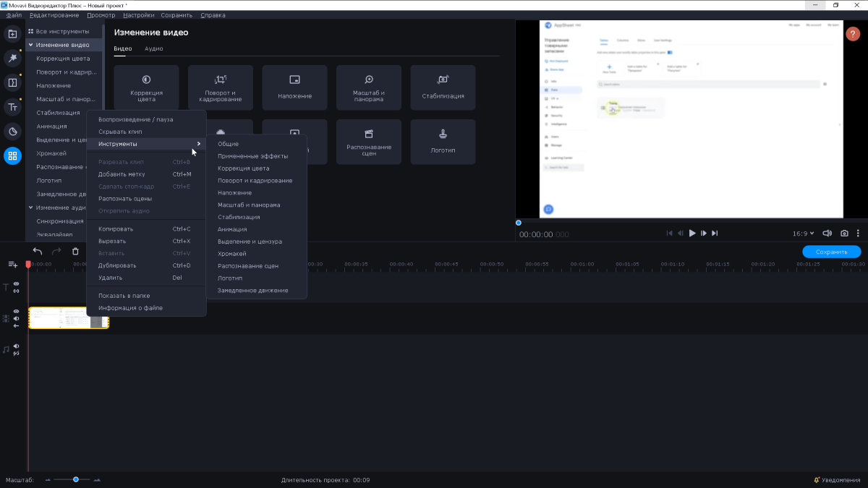The height and width of the screenshot is (488, 868).
Task: Open the 16:9 aspect ratio dropdown
Action: (803, 234)
